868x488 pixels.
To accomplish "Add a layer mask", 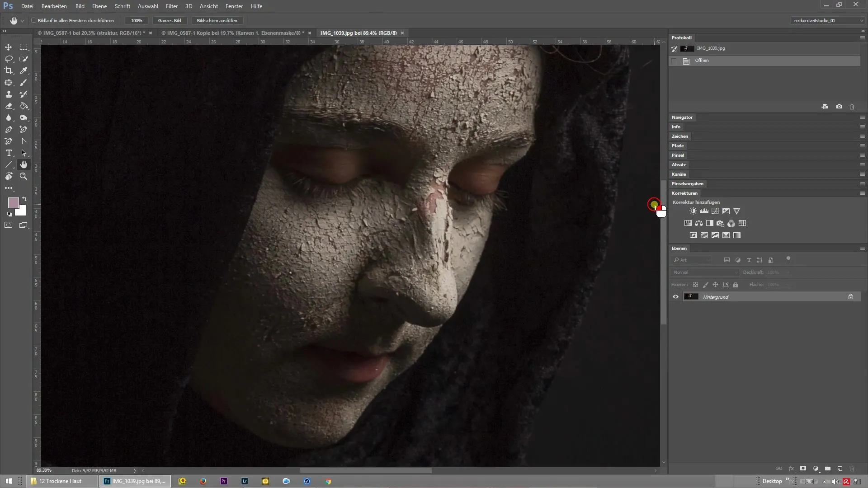I will pyautogui.click(x=803, y=469).
